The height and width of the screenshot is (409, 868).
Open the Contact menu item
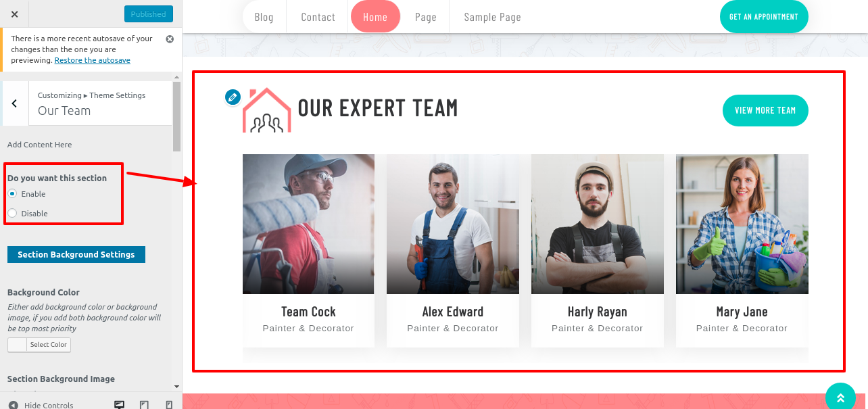point(318,17)
